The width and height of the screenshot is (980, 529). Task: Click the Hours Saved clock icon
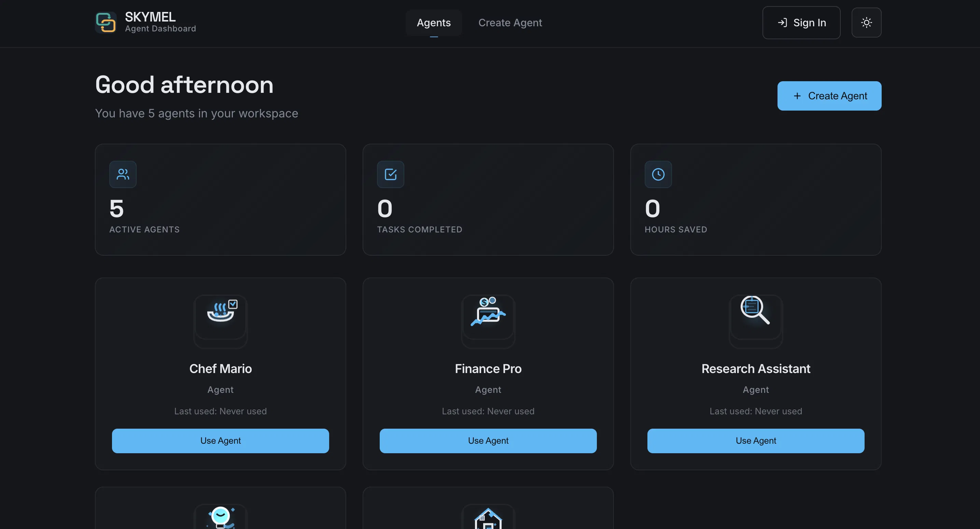click(658, 174)
